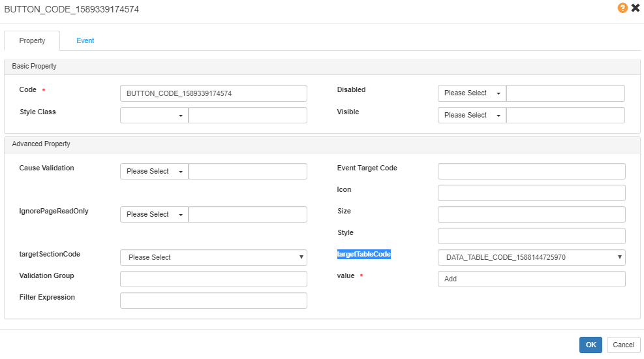The image size is (644, 359).
Task: Click the Event Target Code field
Action: 531,172
